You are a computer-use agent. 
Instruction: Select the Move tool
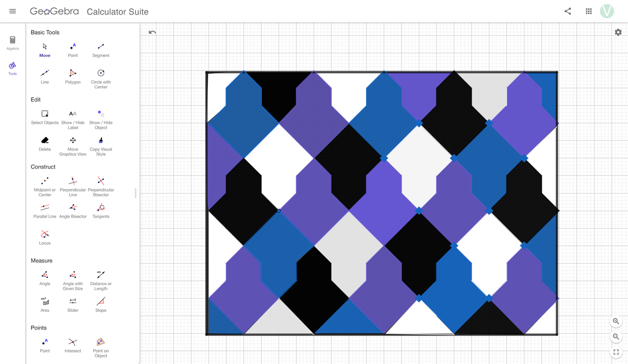(44, 48)
